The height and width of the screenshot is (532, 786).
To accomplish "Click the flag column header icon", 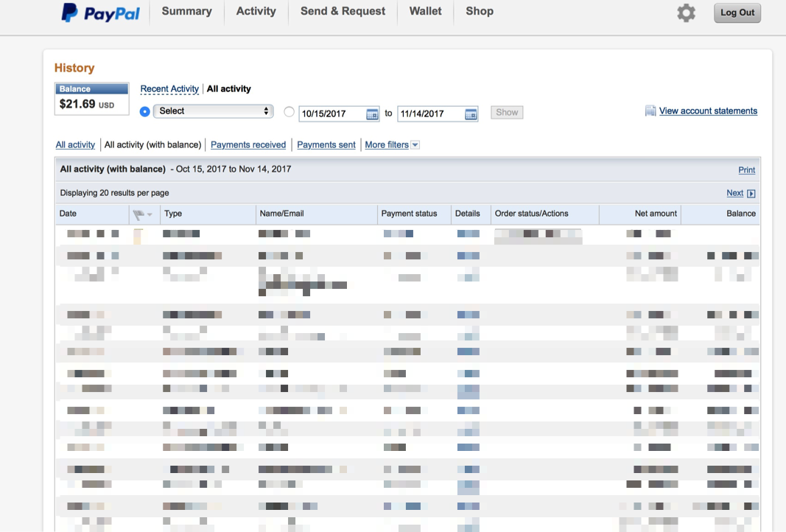I will 139,214.
